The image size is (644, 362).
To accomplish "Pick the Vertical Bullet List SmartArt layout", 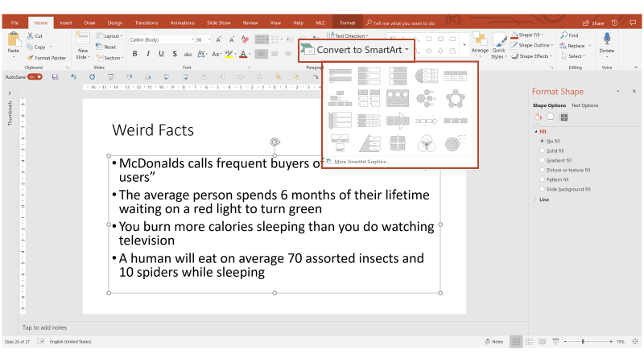I will (340, 76).
